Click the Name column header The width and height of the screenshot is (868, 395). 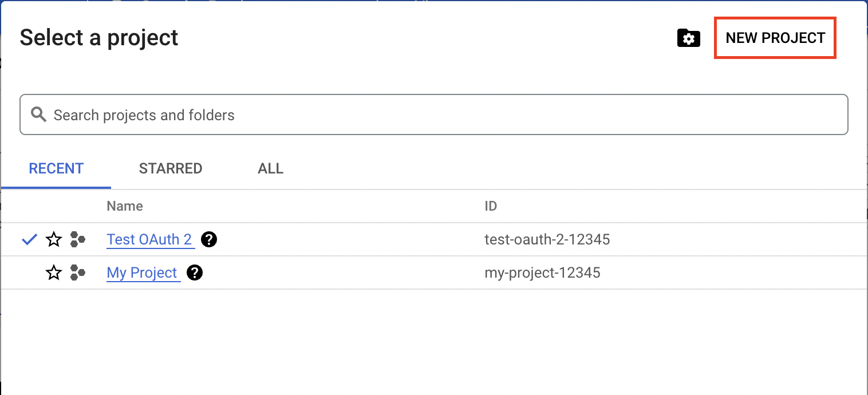click(x=124, y=206)
